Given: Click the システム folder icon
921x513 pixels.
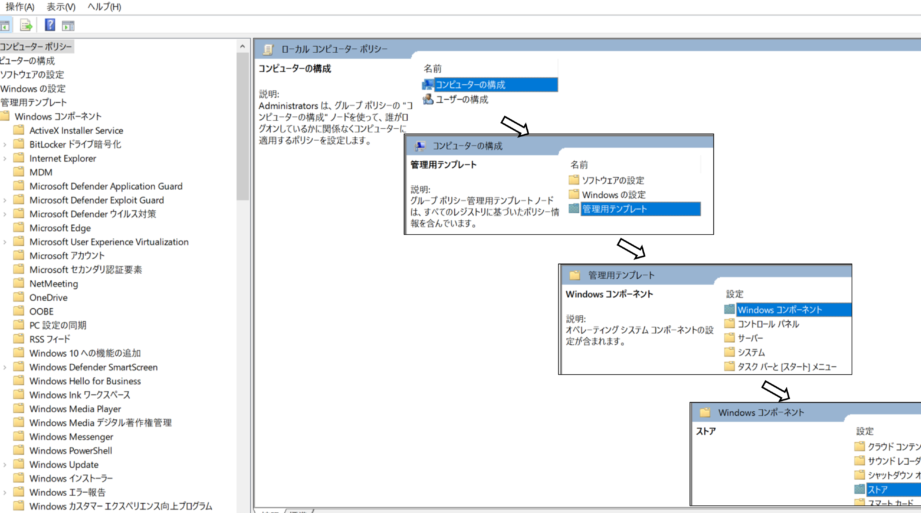Looking at the screenshot, I should tap(730, 352).
